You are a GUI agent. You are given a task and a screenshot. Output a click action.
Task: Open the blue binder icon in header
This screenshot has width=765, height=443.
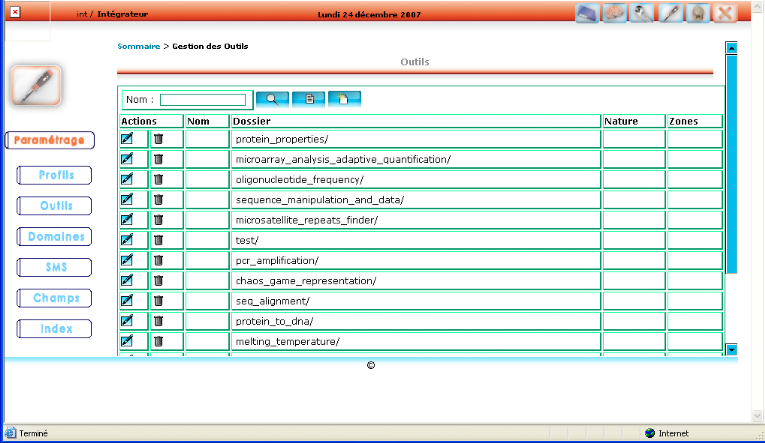coord(587,13)
